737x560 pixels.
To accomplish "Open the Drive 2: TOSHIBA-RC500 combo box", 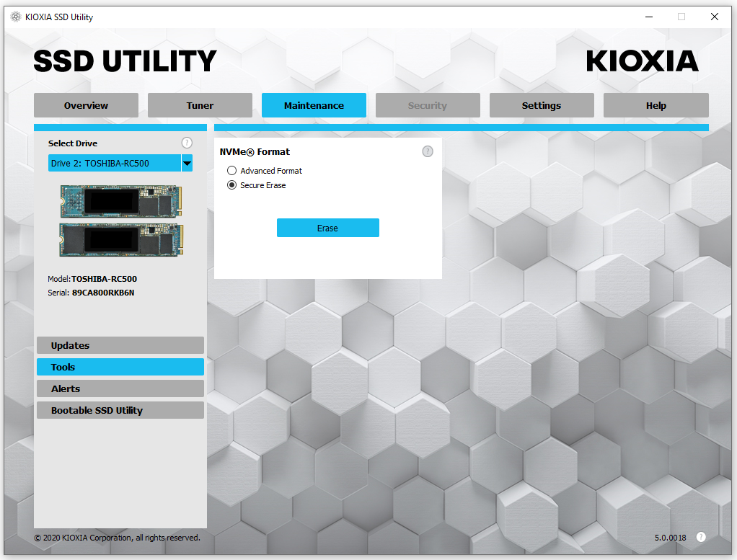I will click(120, 164).
